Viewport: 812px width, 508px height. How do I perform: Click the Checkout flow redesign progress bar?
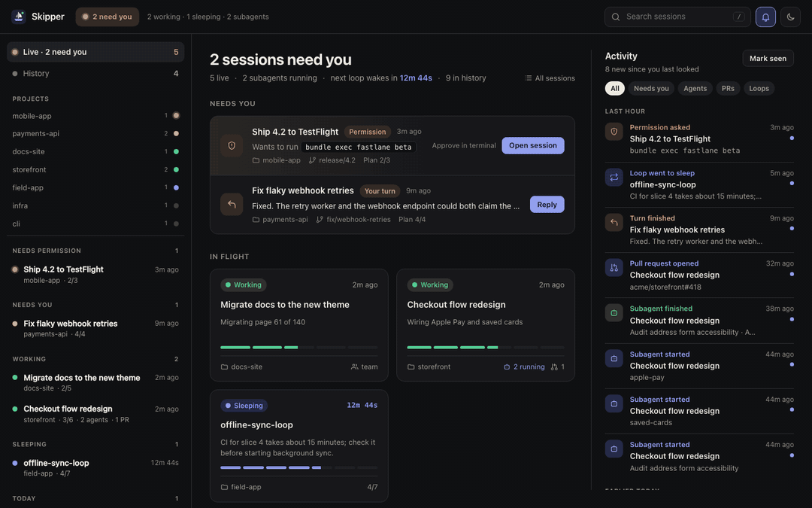pos(486,347)
